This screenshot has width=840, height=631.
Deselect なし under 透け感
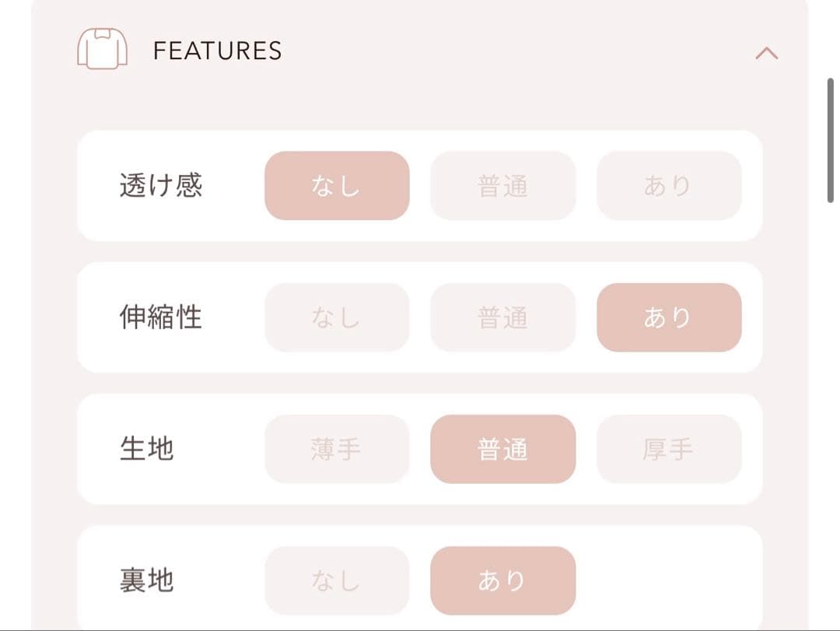click(337, 184)
